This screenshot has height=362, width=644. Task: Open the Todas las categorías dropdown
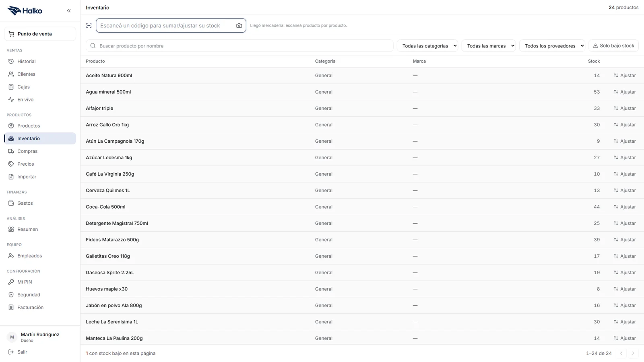click(x=427, y=46)
